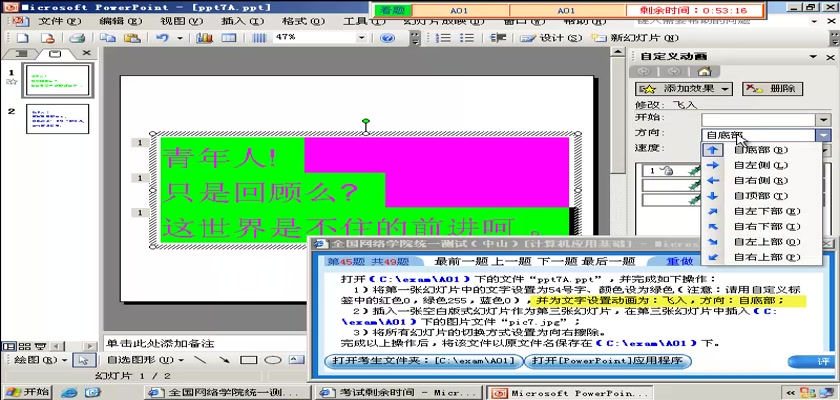Click 打开考生文件夹 button in exam window
The height and width of the screenshot is (400, 840).
coord(423,361)
